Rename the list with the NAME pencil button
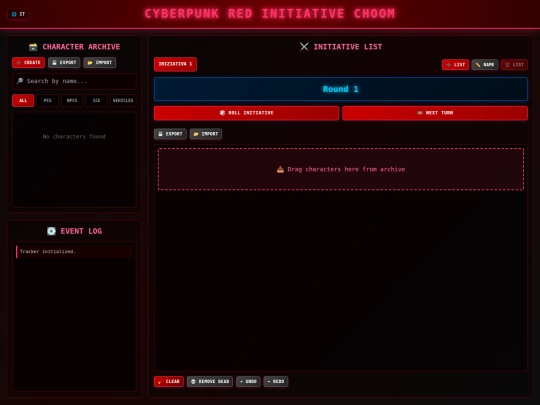The width and height of the screenshot is (540, 405). pyautogui.click(x=485, y=64)
